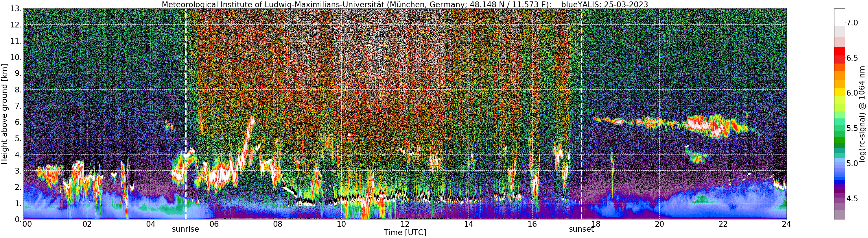Click the '5.0' colorbar tick label

click(x=852, y=163)
